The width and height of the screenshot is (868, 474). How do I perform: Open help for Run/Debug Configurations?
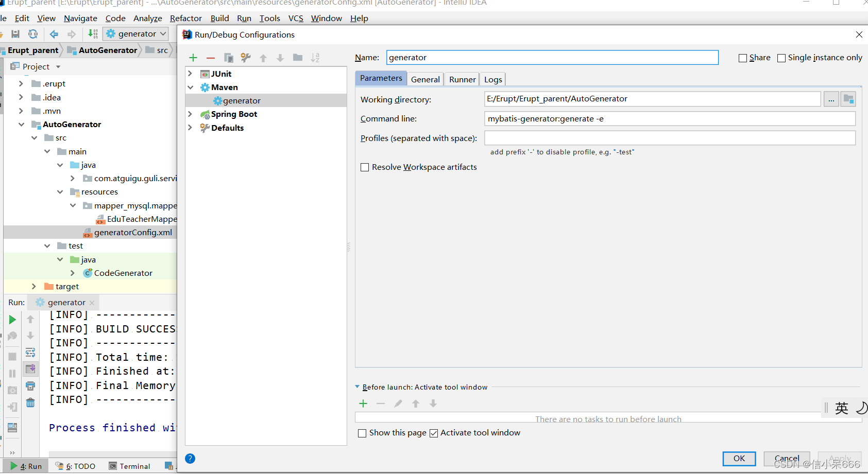190,459
